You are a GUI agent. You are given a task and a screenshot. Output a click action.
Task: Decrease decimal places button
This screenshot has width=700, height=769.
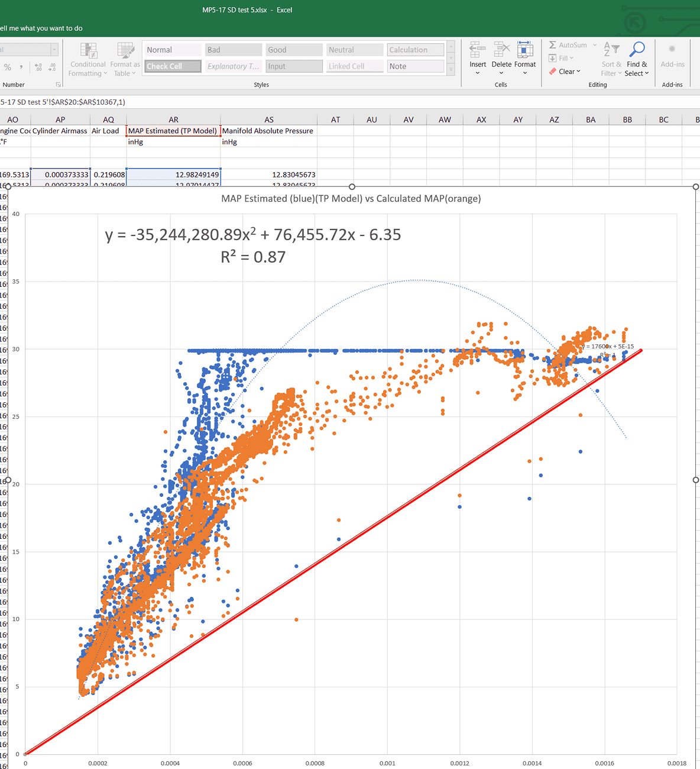pyautogui.click(x=52, y=67)
